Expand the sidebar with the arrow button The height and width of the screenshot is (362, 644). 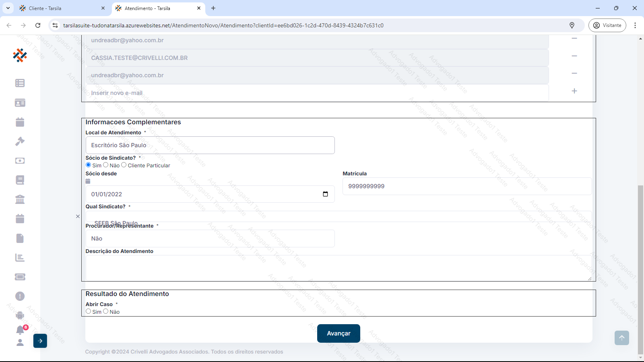(x=40, y=341)
